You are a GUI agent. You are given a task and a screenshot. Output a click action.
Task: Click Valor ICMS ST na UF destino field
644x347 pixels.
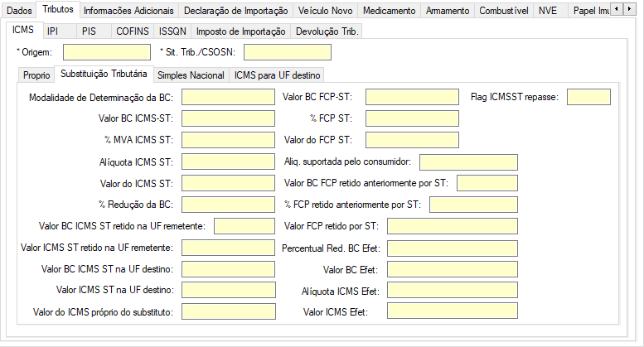click(x=229, y=290)
